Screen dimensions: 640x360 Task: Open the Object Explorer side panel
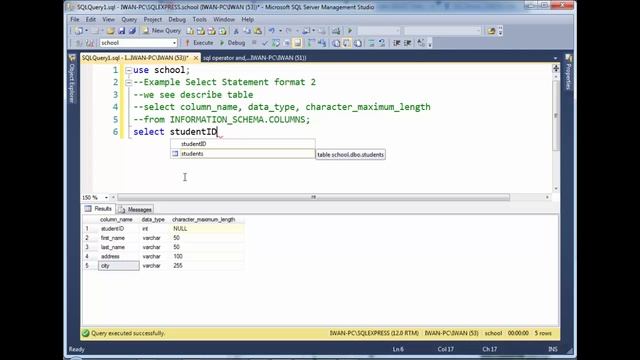click(72, 80)
